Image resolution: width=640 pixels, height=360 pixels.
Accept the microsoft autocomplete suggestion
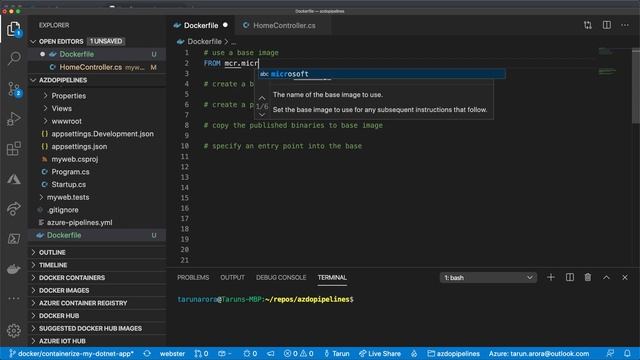(382, 74)
